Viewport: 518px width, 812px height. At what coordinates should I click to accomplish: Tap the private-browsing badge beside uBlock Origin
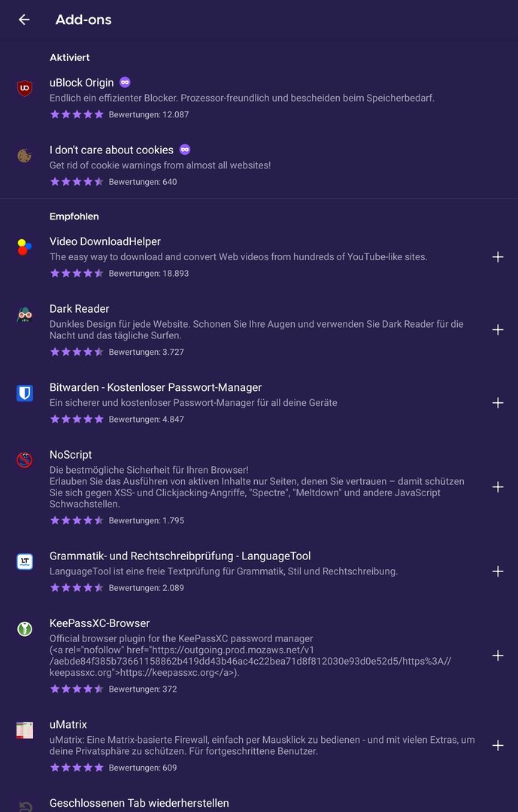point(125,83)
